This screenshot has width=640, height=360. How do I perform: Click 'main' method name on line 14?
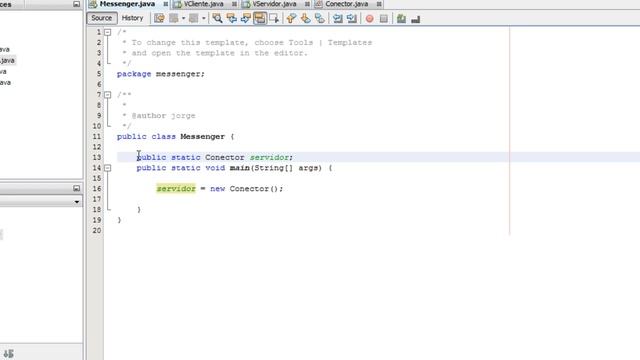[x=240, y=168]
